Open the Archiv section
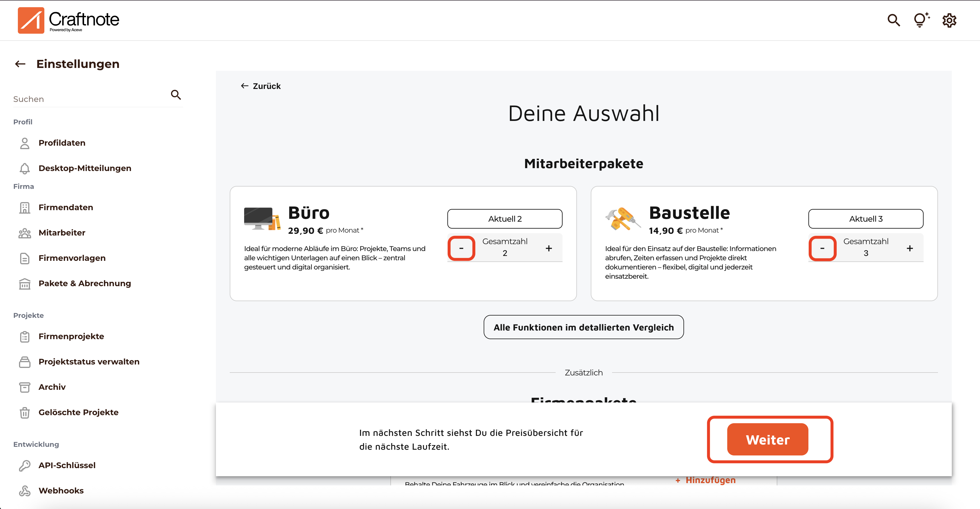Screen dimensions: 980x509 point(52,387)
